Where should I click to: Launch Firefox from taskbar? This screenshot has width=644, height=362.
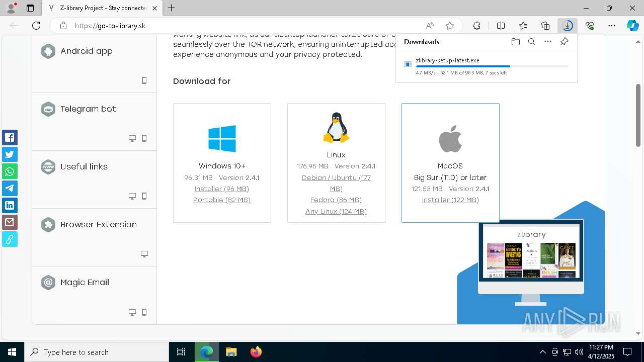[x=256, y=352]
